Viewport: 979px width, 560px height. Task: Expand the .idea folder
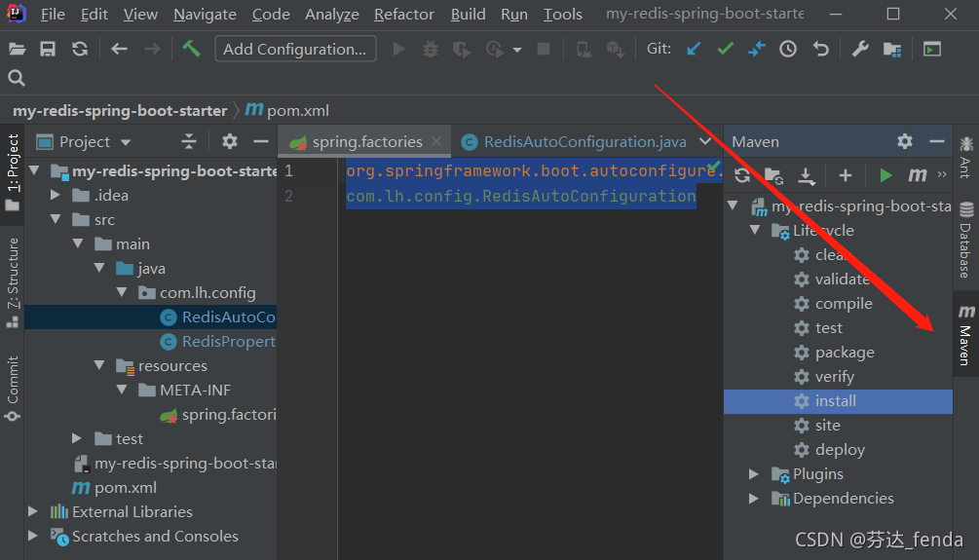pyautogui.click(x=56, y=195)
